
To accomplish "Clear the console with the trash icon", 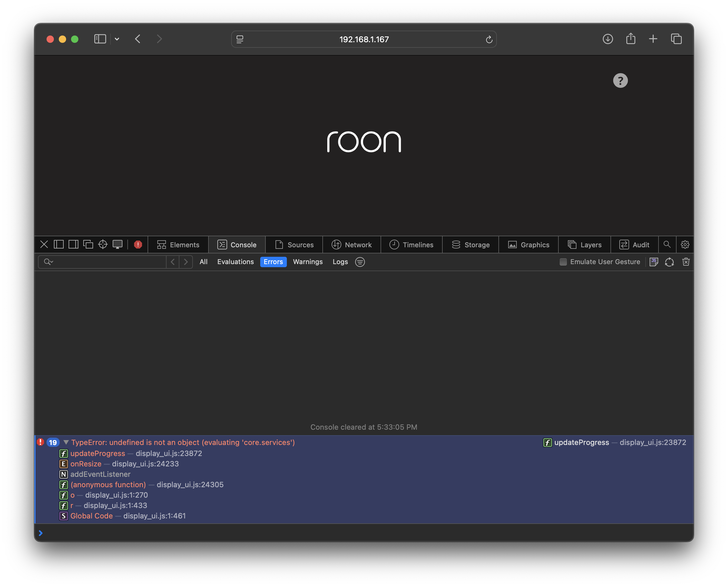I will pyautogui.click(x=686, y=262).
